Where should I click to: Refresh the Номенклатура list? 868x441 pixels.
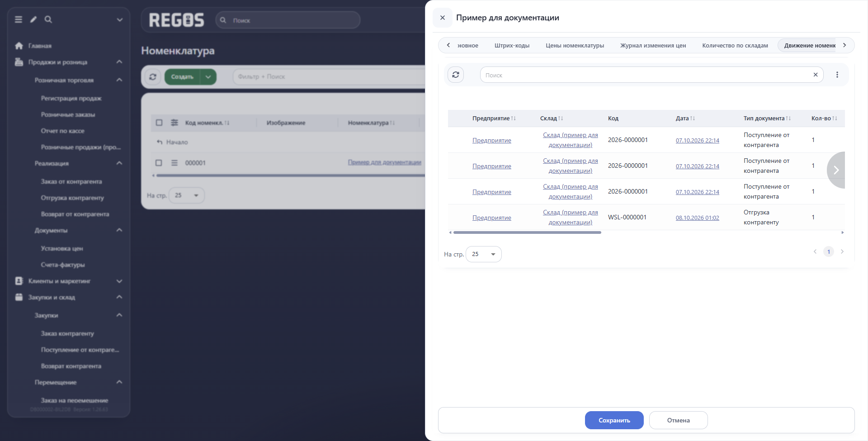point(153,77)
